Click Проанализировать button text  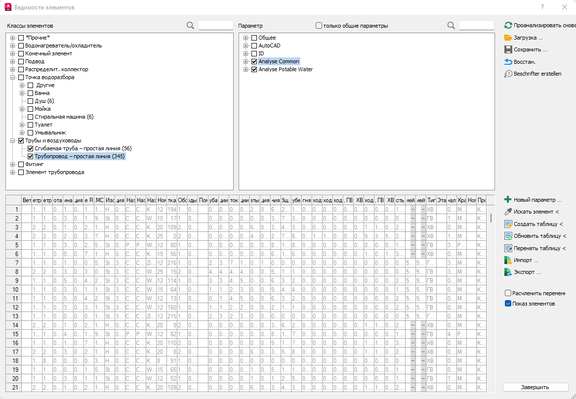tap(544, 25)
